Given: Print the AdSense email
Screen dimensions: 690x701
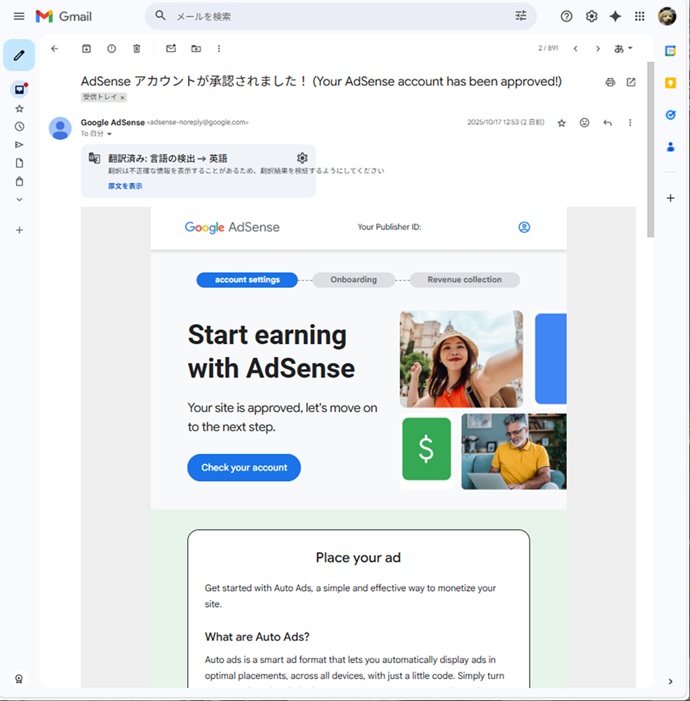Looking at the screenshot, I should [x=610, y=82].
